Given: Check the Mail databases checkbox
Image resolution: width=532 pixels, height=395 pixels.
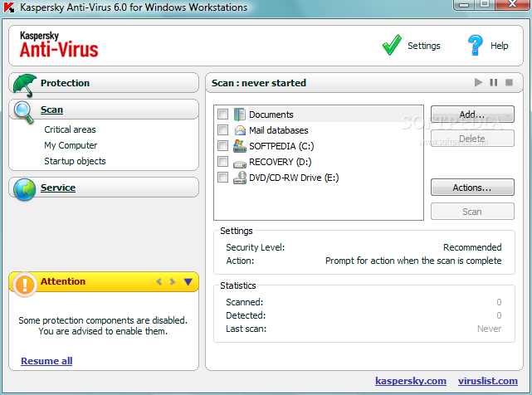Looking at the screenshot, I should pos(222,130).
